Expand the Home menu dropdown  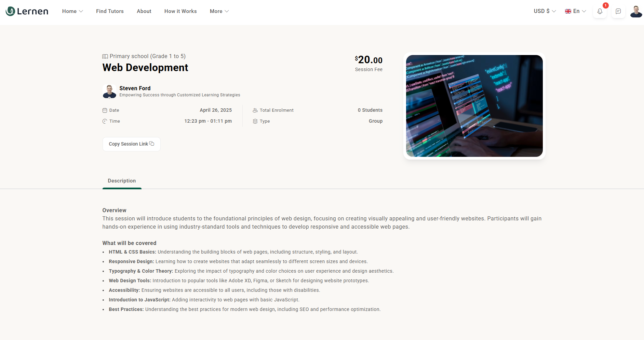[x=72, y=11]
